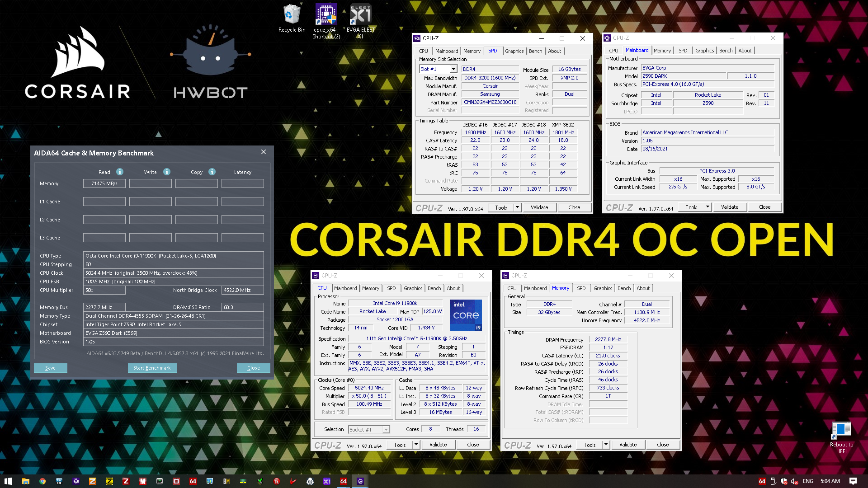Click Start Benchmark in AIDA64
868x488 pixels.
click(x=152, y=368)
